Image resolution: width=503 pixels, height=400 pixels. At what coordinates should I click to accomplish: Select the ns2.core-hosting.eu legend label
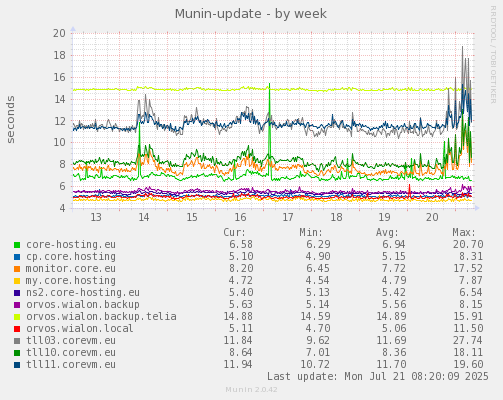pyautogui.click(x=83, y=293)
